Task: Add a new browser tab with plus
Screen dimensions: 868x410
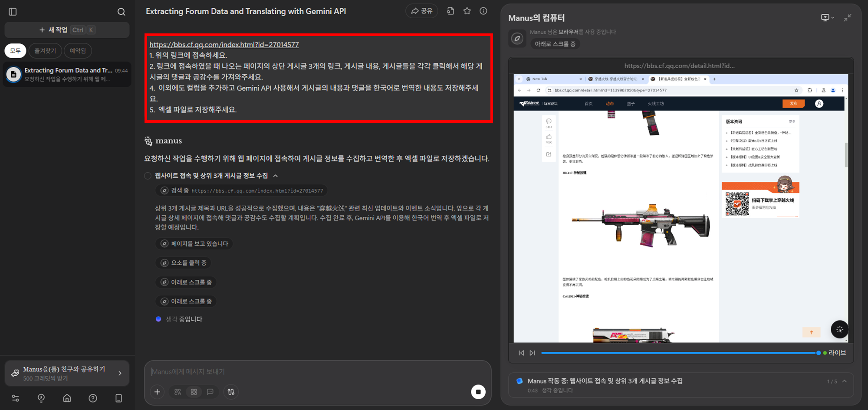Action: pos(714,79)
